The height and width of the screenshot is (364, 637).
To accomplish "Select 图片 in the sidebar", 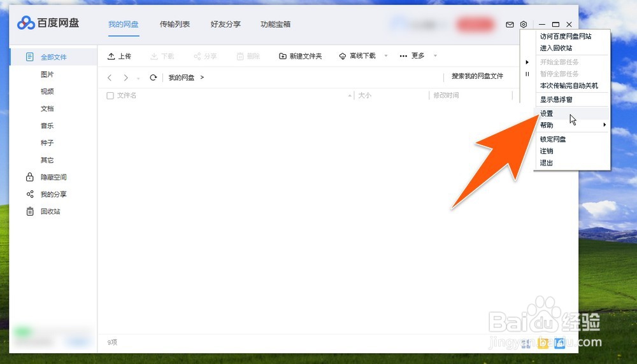I will [x=47, y=74].
